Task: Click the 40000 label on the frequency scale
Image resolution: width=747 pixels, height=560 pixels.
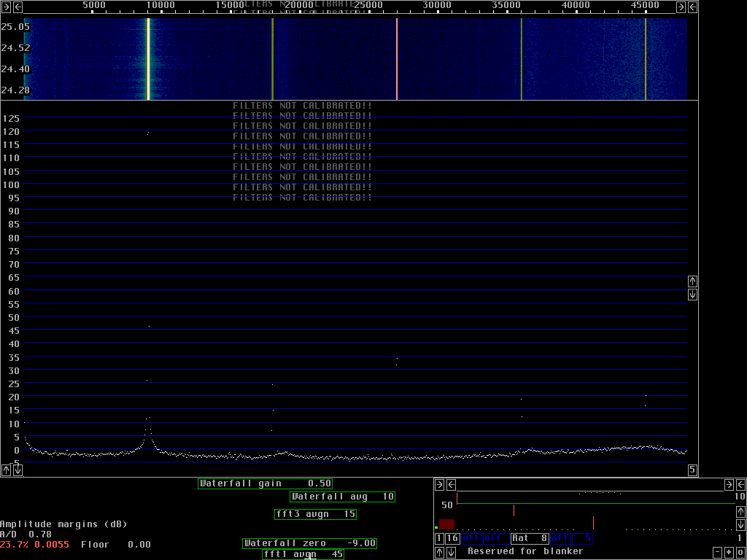Action: [x=576, y=5]
